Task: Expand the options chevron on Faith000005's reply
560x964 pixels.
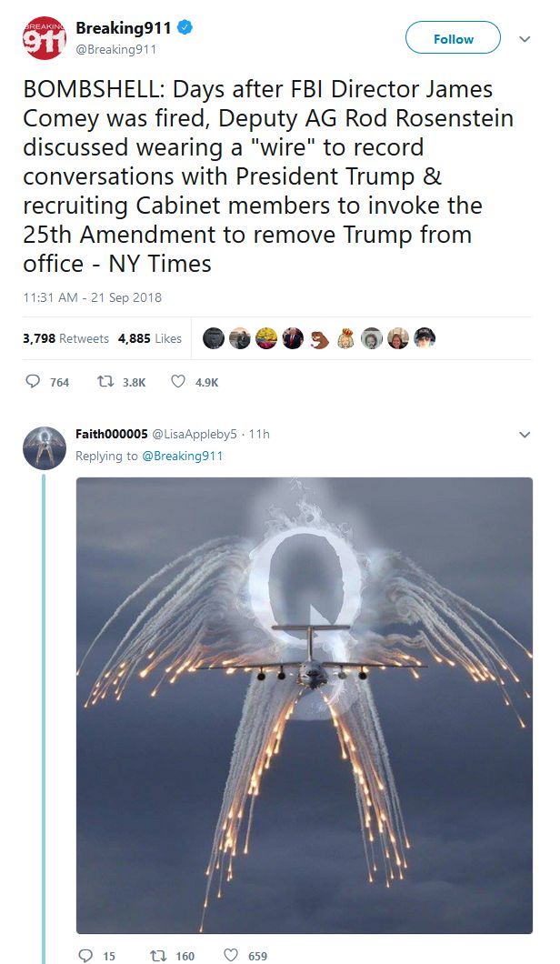Action: (525, 435)
